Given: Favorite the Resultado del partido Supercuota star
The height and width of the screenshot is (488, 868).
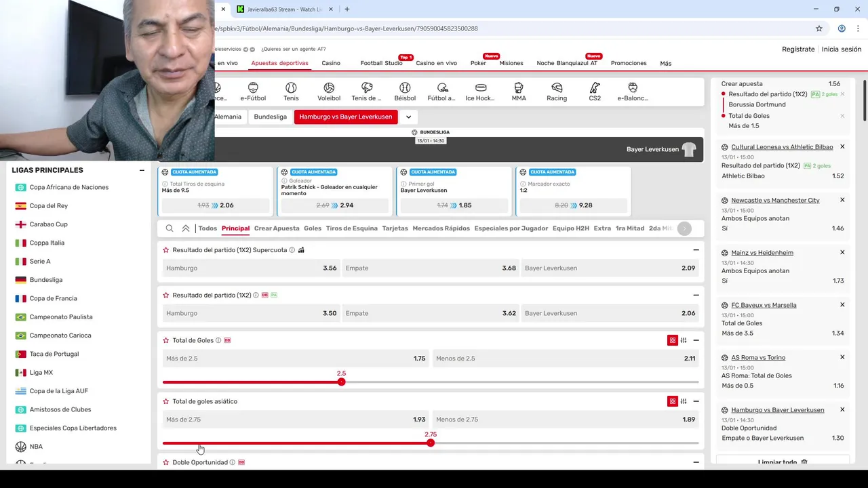Looking at the screenshot, I should tap(166, 250).
